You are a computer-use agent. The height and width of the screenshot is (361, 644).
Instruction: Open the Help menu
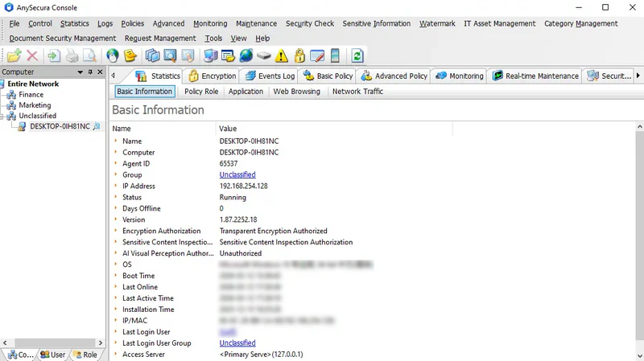262,38
